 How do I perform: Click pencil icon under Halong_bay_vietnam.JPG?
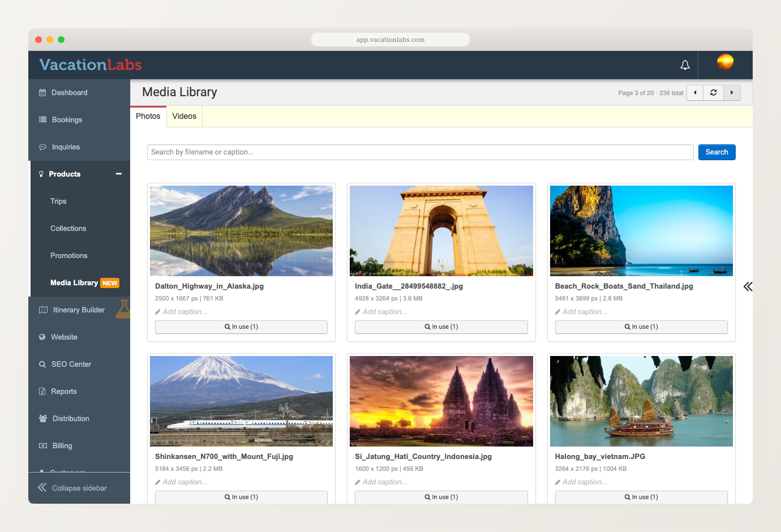pyautogui.click(x=558, y=483)
